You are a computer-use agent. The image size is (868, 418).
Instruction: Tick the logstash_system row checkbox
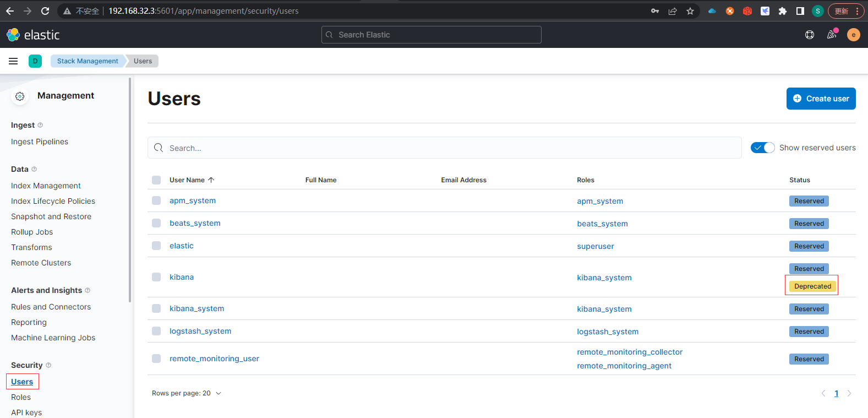156,331
